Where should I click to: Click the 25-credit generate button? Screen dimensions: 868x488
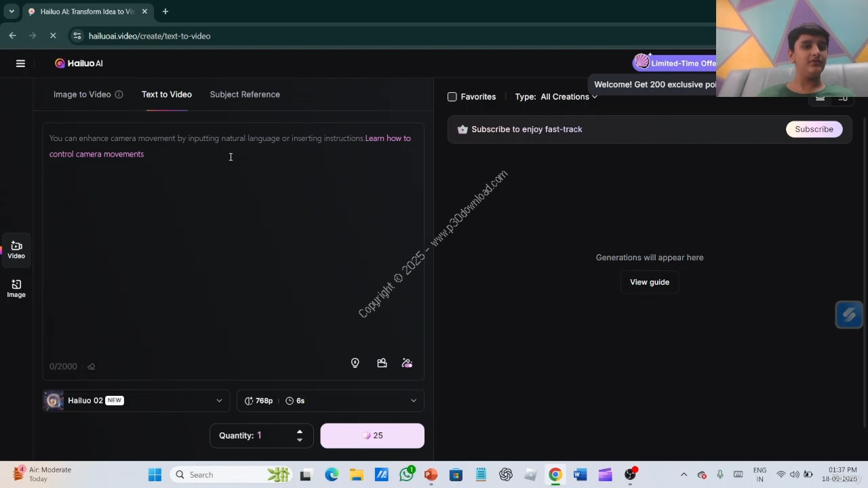coord(372,436)
